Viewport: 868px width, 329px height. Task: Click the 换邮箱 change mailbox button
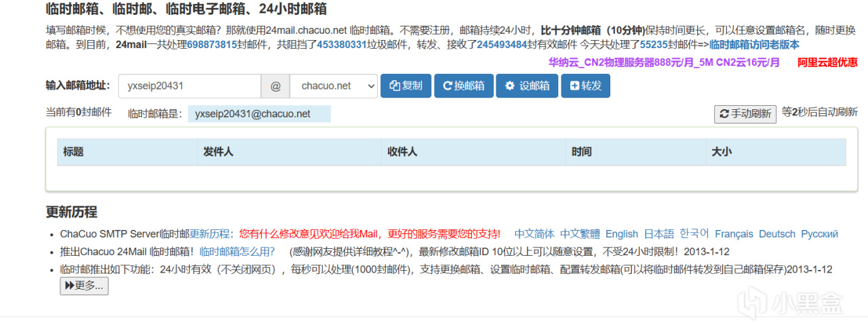pyautogui.click(x=464, y=86)
